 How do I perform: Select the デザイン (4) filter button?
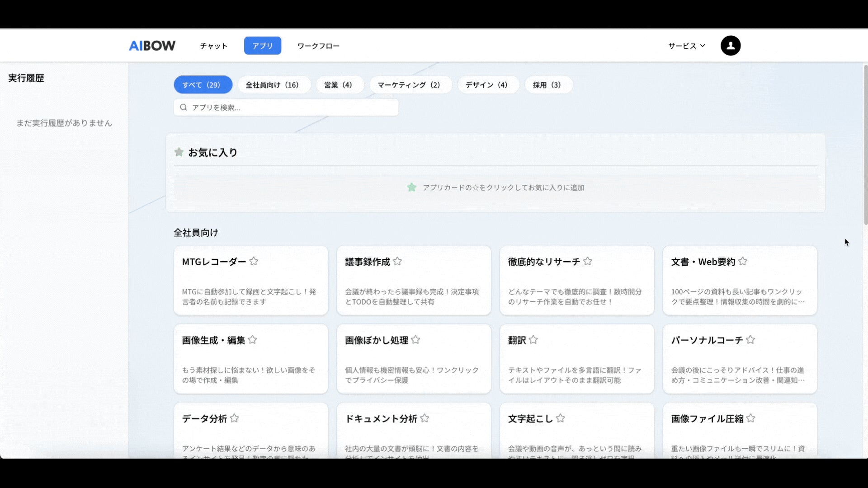[486, 85]
